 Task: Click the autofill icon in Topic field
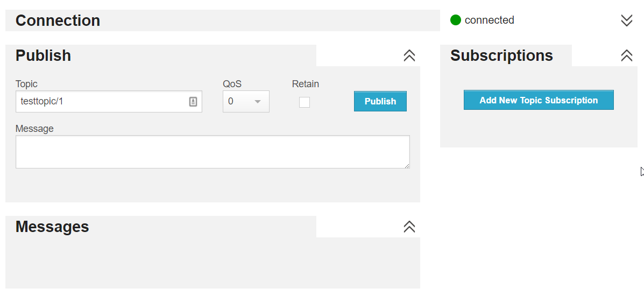193,102
